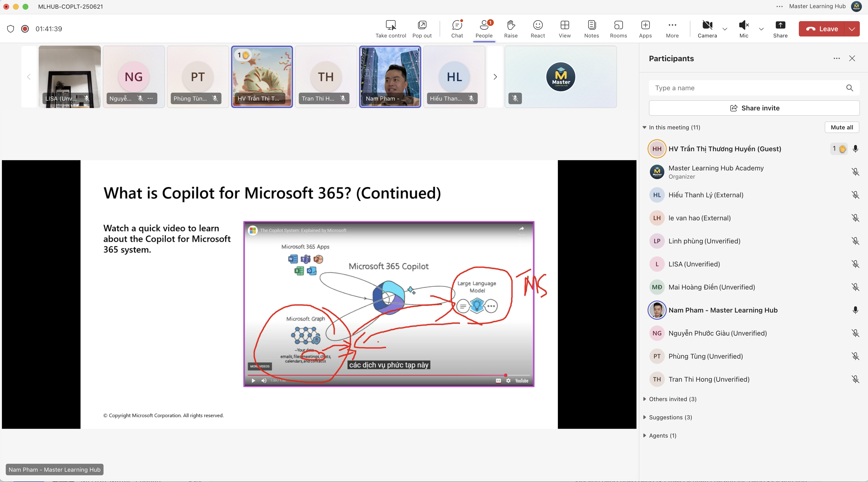This screenshot has width=868, height=482.
Task: Select Phùng Tùng participant tile
Action: coord(198,77)
